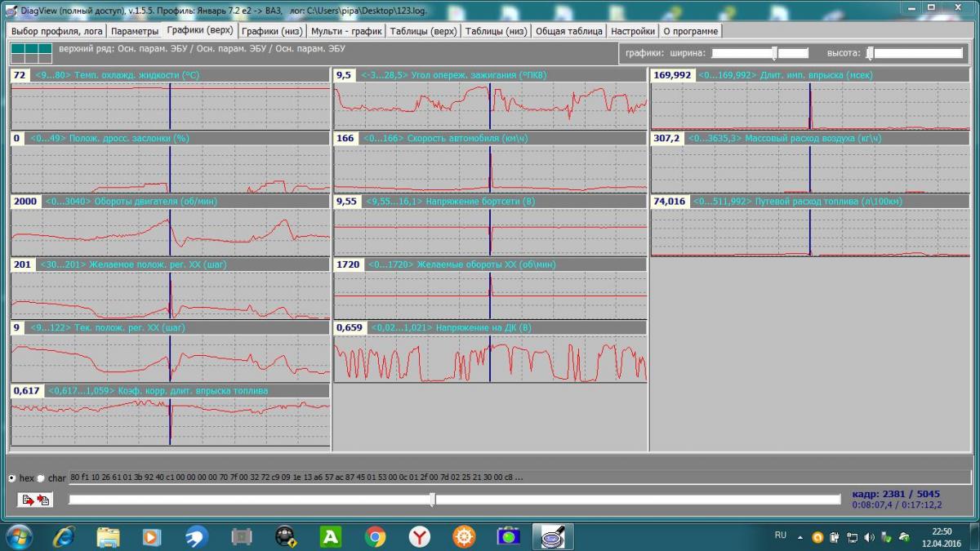Open the Настройки tab
The width and height of the screenshot is (980, 551).
point(633,31)
